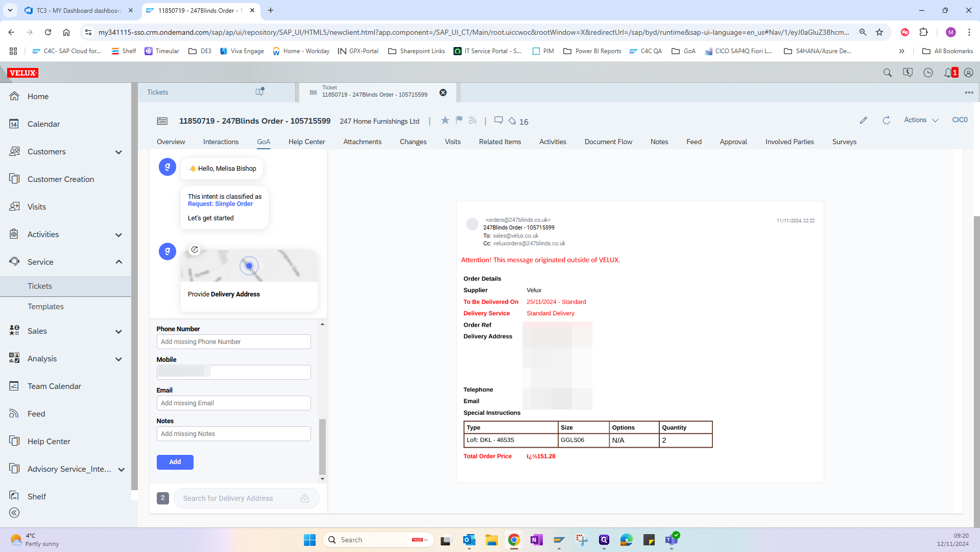Open Home in the sidebar
This screenshot has width=980, height=552.
(65, 97)
